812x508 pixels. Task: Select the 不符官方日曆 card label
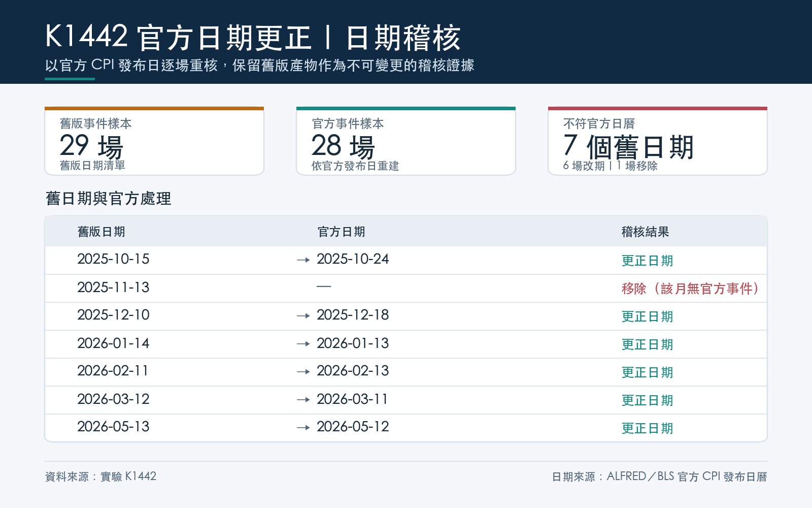click(x=599, y=123)
